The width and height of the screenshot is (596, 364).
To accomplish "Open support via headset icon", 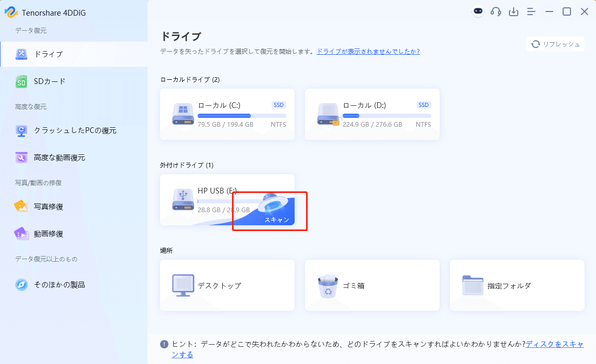I will tap(496, 12).
